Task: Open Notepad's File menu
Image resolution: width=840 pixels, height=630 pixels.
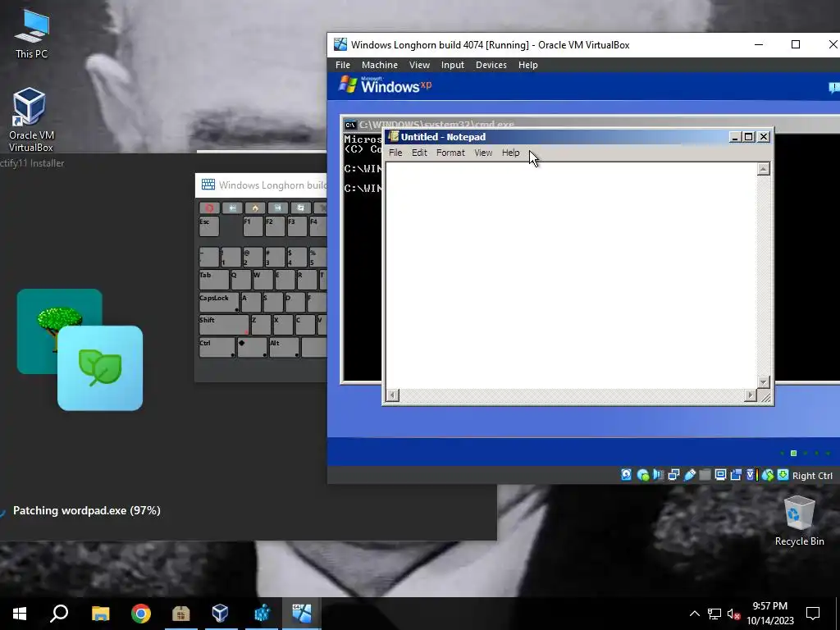Action: 395,153
